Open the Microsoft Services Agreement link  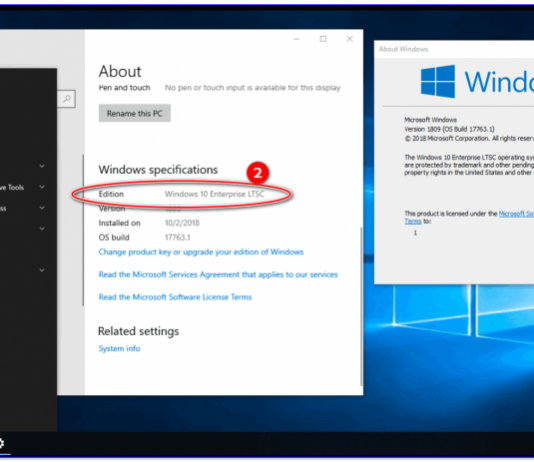pyautogui.click(x=218, y=274)
